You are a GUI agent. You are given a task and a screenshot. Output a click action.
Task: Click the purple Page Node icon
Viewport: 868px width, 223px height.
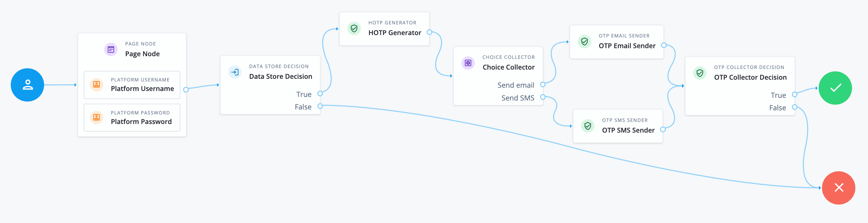point(111,50)
